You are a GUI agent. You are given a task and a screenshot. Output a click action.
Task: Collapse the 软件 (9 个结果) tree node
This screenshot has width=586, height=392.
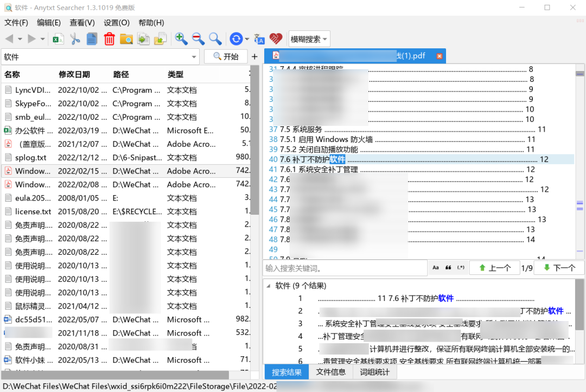pyautogui.click(x=269, y=286)
